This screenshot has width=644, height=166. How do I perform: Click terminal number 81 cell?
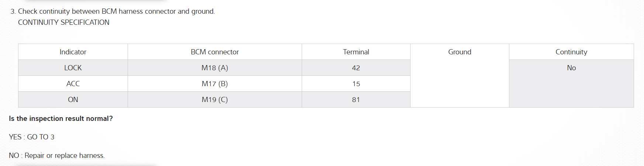[x=356, y=100]
